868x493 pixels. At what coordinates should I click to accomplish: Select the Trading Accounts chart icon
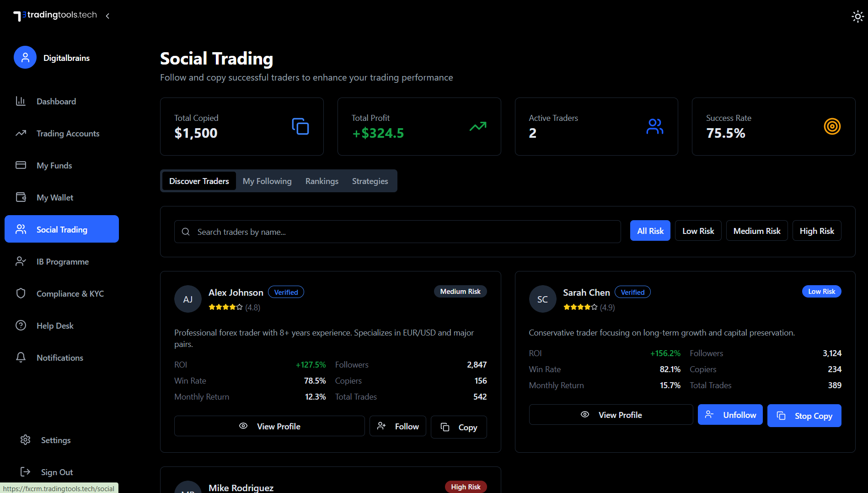(21, 133)
